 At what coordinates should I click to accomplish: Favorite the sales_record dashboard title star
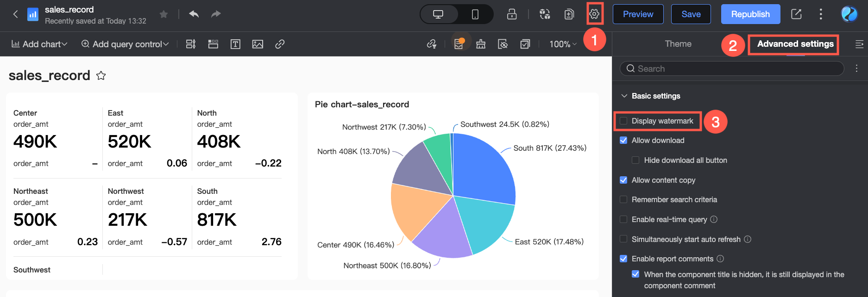[101, 75]
